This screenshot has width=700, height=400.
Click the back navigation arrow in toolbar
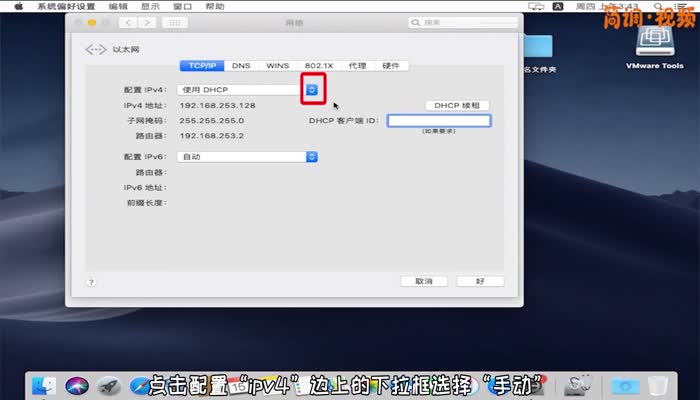[x=126, y=22]
